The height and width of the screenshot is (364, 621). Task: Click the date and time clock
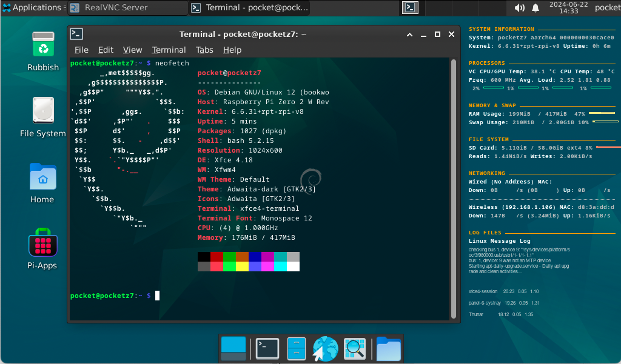(568, 7)
